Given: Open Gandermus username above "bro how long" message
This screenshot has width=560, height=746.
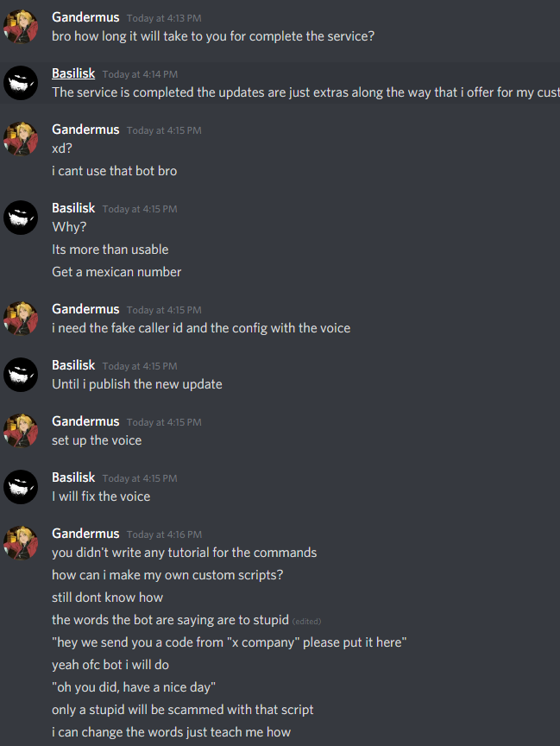Looking at the screenshot, I should pyautogui.click(x=85, y=17).
